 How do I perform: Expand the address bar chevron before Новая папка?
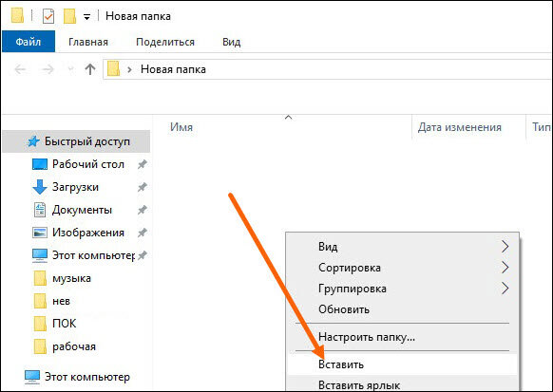click(x=129, y=69)
